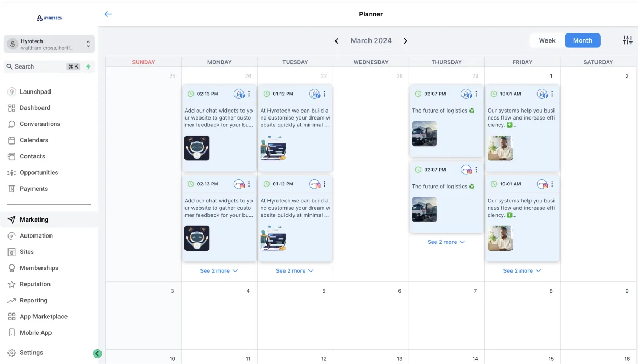Click Facebook account avatar on Monday 02:13 PM post
Screen dimensions: 638x364
tap(239, 94)
